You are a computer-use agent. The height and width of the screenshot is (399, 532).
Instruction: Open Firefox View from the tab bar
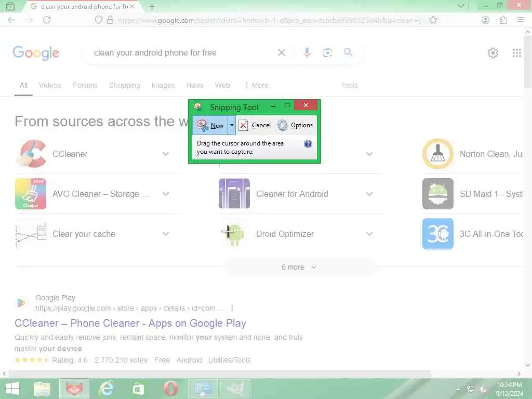click(x=10, y=6)
